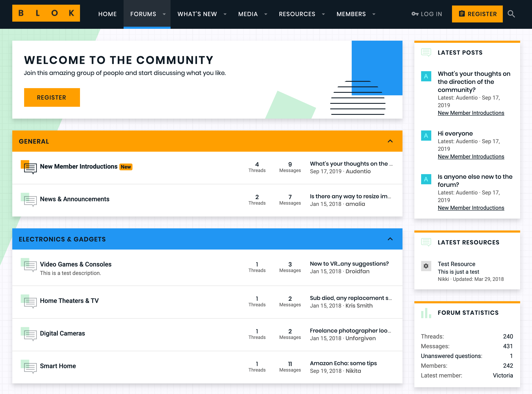The height and width of the screenshot is (394, 532).
Task: Click avatar beside 'Is anyone else new' post
Action: (x=426, y=179)
